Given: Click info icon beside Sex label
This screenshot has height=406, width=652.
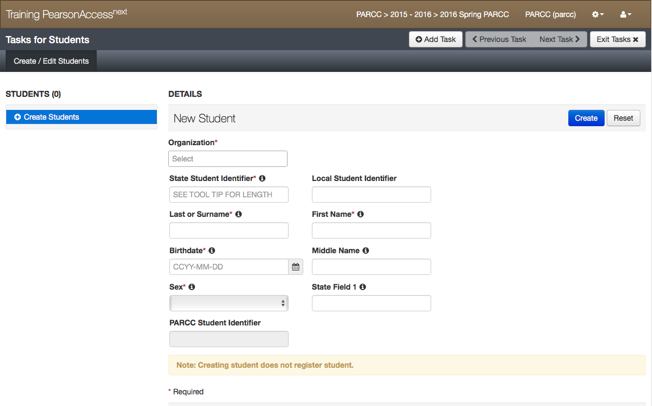Looking at the screenshot, I should (x=192, y=287).
